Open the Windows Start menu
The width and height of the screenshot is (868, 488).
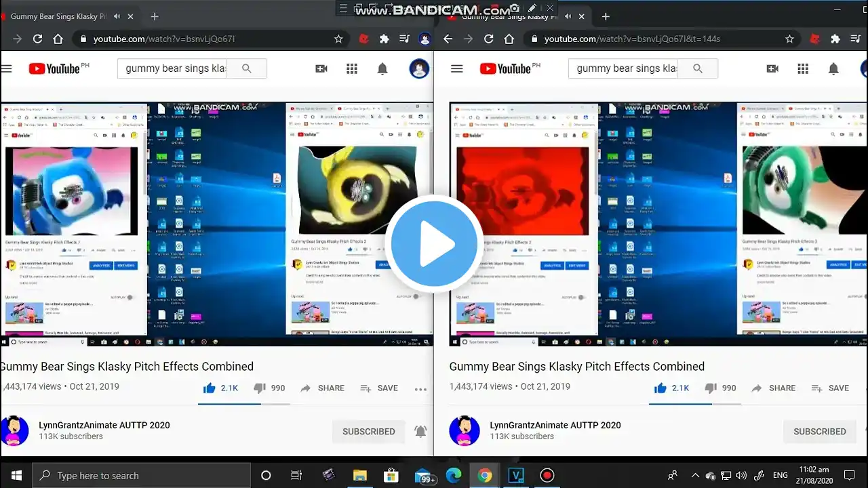click(x=16, y=476)
